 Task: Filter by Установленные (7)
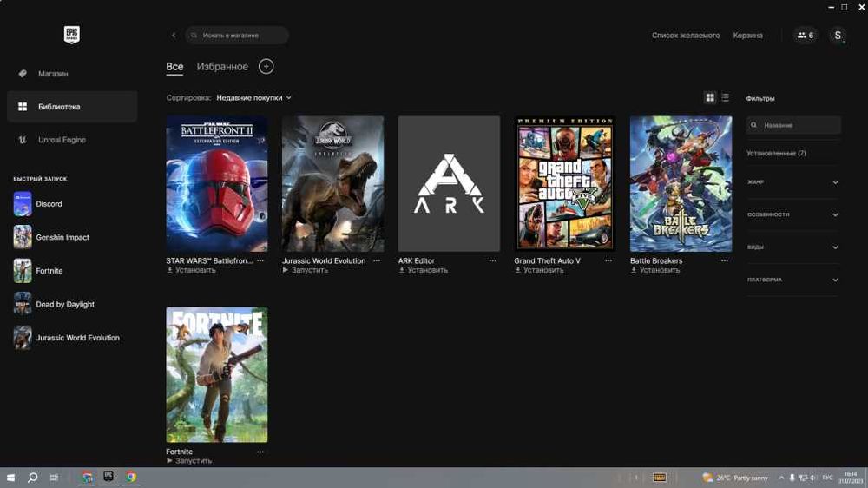[x=775, y=153]
